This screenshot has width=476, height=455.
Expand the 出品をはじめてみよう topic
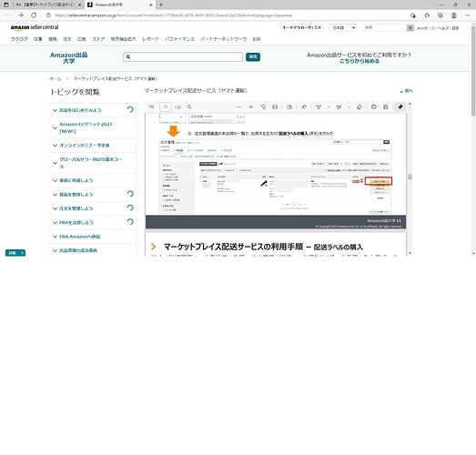(80, 110)
